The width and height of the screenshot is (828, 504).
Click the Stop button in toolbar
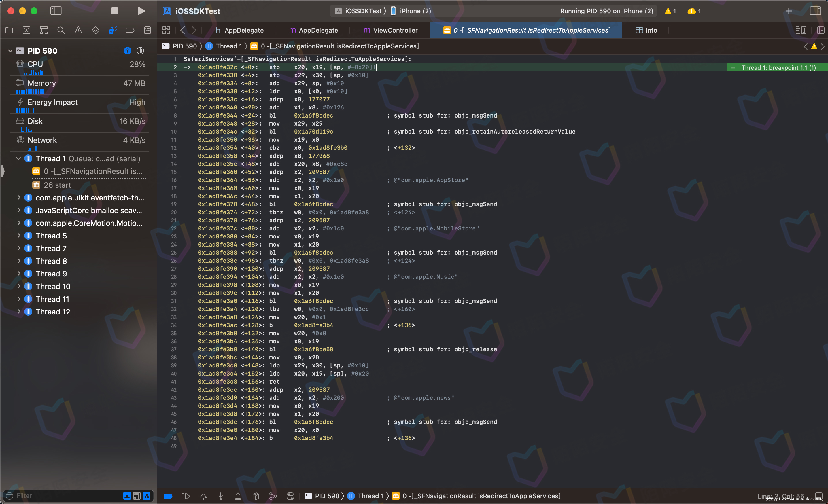(x=115, y=11)
